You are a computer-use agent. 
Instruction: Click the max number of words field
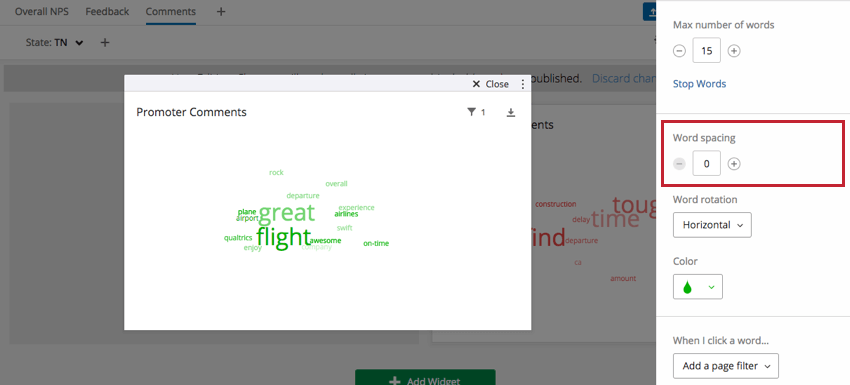click(x=706, y=51)
